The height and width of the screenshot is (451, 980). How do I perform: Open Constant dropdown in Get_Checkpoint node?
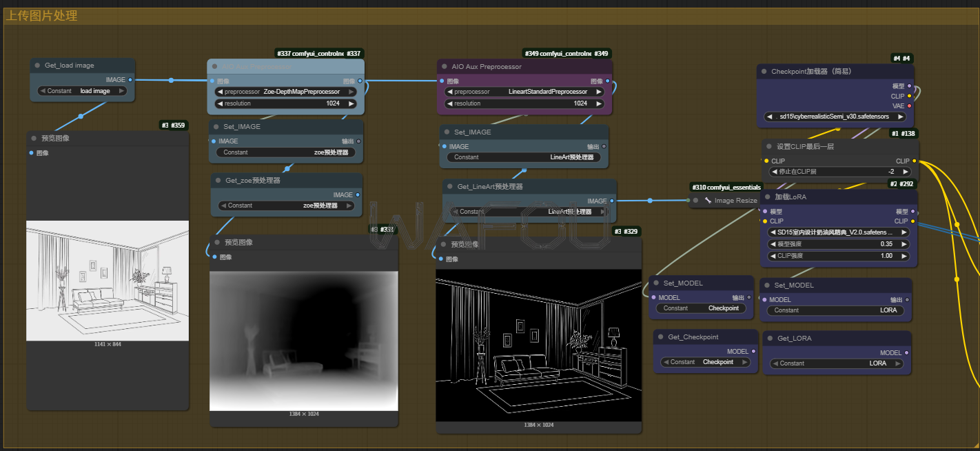(705, 362)
